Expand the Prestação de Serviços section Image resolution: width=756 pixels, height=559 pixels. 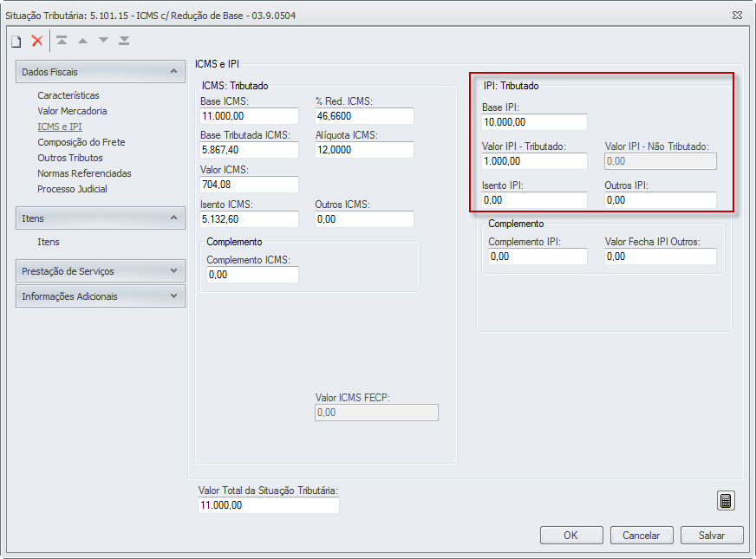174,271
